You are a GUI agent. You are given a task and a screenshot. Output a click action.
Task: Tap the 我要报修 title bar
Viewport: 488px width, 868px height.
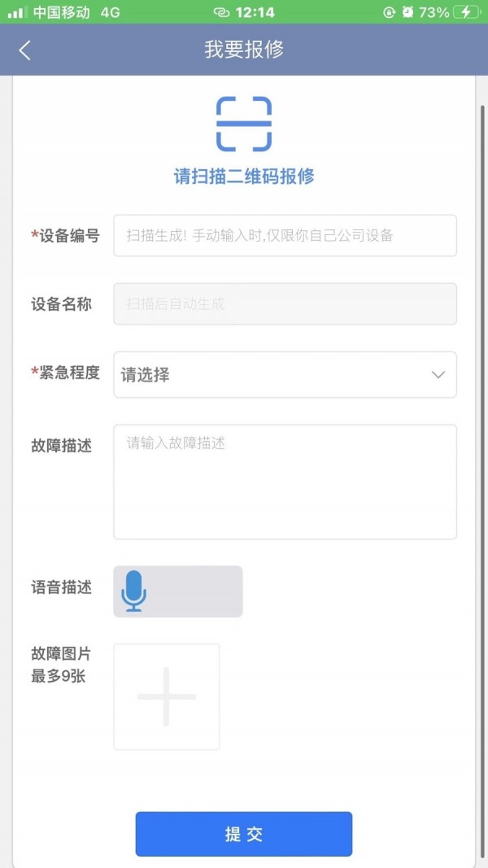click(x=243, y=50)
